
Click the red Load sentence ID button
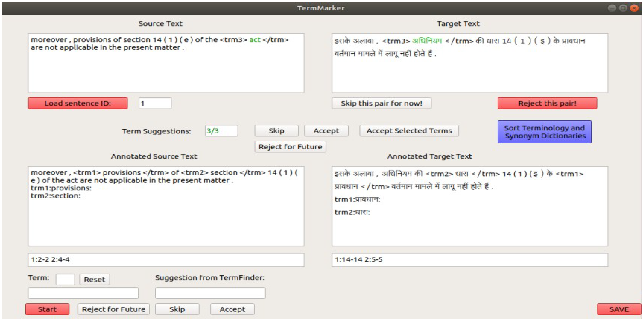(x=77, y=103)
